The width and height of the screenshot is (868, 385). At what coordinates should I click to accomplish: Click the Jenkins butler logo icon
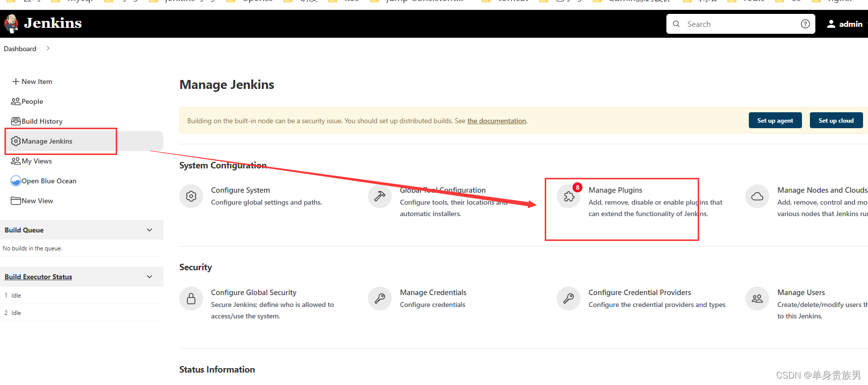[11, 23]
